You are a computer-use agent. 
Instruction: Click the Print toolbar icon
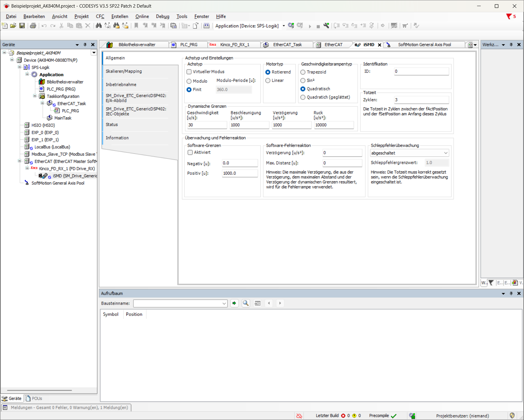point(33,26)
